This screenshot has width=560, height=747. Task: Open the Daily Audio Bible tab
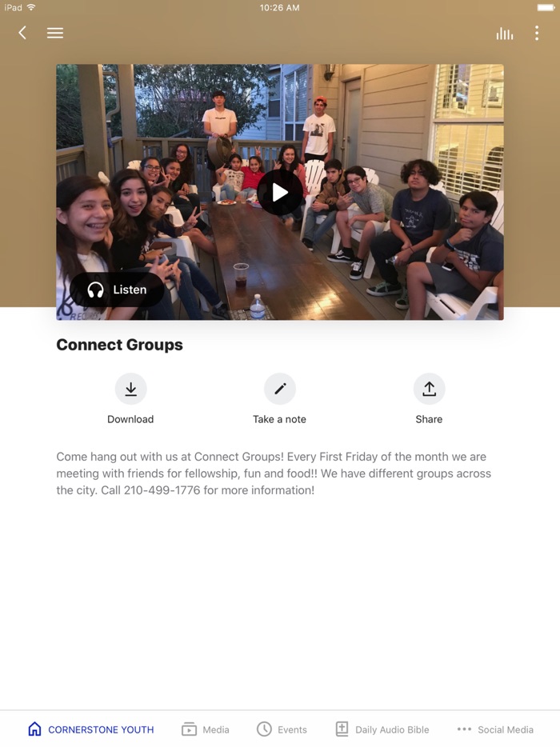pyautogui.click(x=382, y=729)
